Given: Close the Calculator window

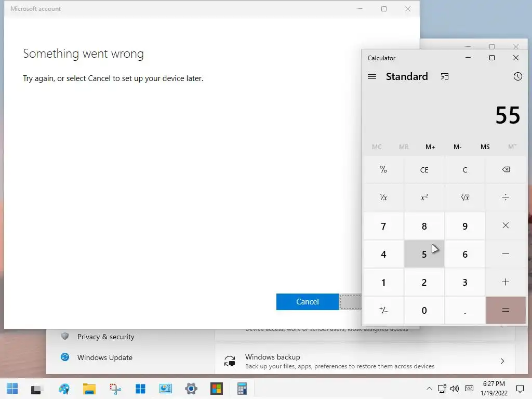Looking at the screenshot, I should click(516, 58).
